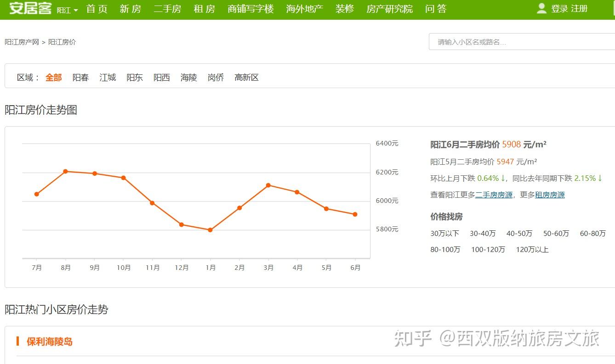This screenshot has height=364, width=615.
Task: Open the 二手房房源 link
Action: pyautogui.click(x=494, y=195)
